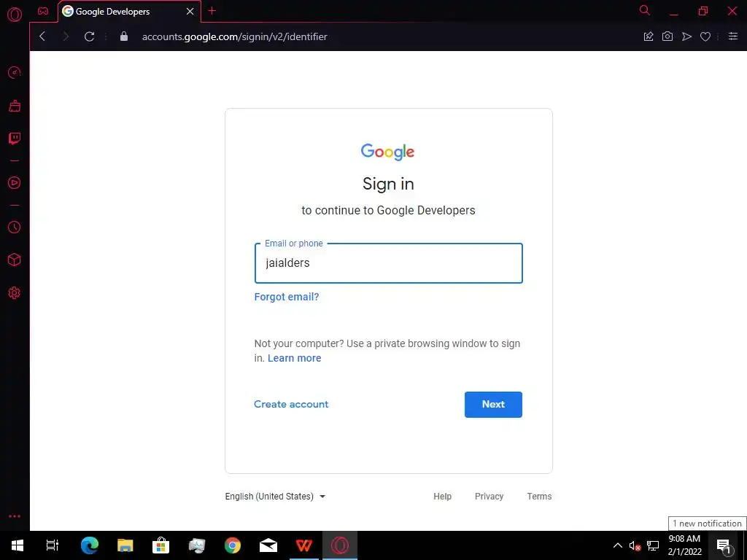Open Easy Setup sliders icon

point(733,36)
